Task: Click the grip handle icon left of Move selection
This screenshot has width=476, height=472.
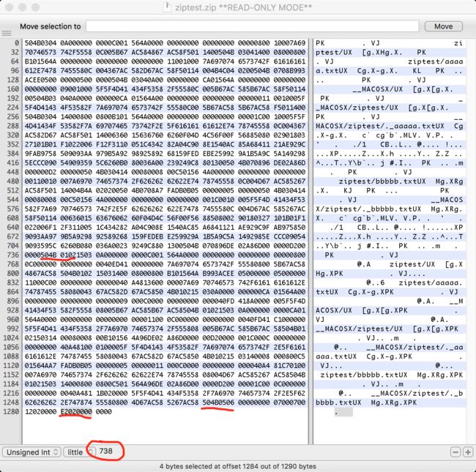Action: tap(7, 33)
